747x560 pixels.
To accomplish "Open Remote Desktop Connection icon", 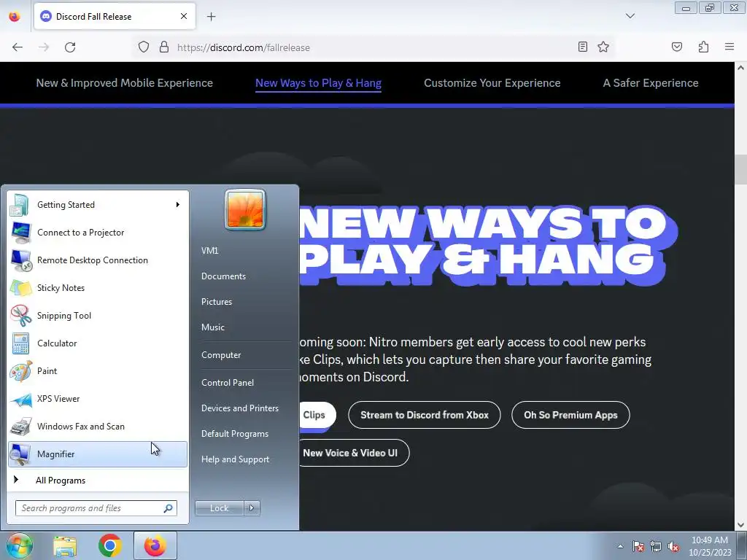I will (x=20, y=260).
